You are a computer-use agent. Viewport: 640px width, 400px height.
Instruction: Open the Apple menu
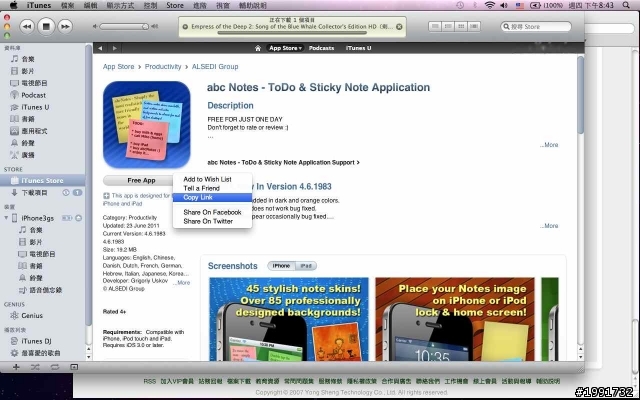[x=13, y=5]
